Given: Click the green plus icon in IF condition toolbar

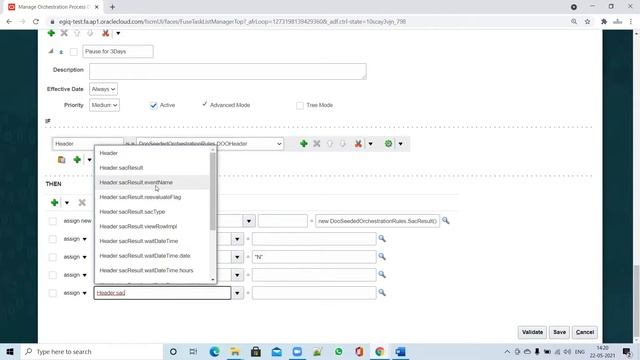Looking at the screenshot, I should (303, 144).
